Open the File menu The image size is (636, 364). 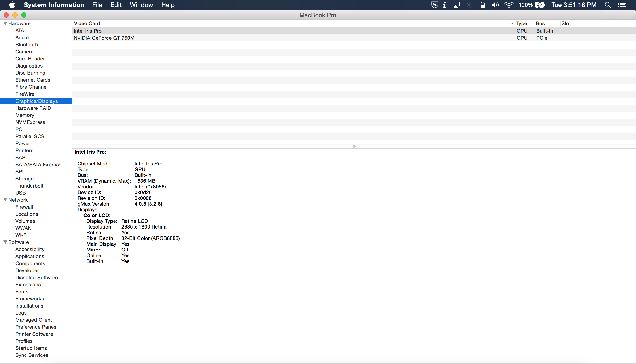[x=97, y=5]
